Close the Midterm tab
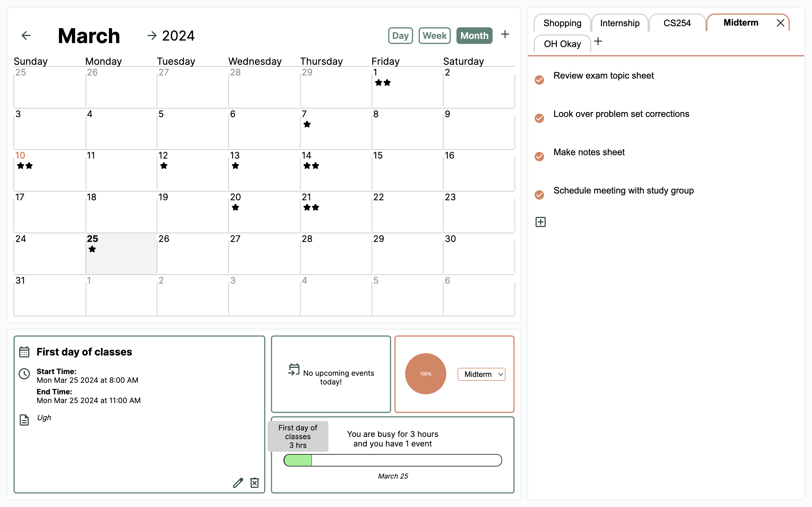This screenshot has height=507, width=812. click(780, 23)
